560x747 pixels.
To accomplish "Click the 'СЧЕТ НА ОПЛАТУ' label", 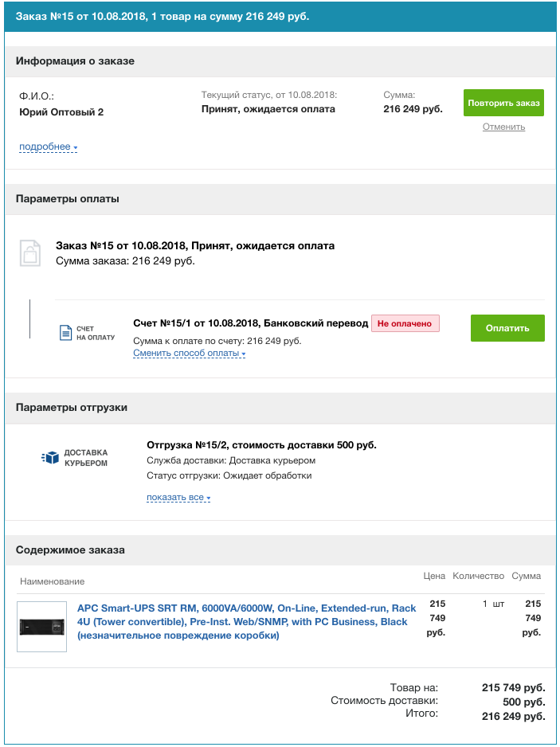I will point(96,333).
